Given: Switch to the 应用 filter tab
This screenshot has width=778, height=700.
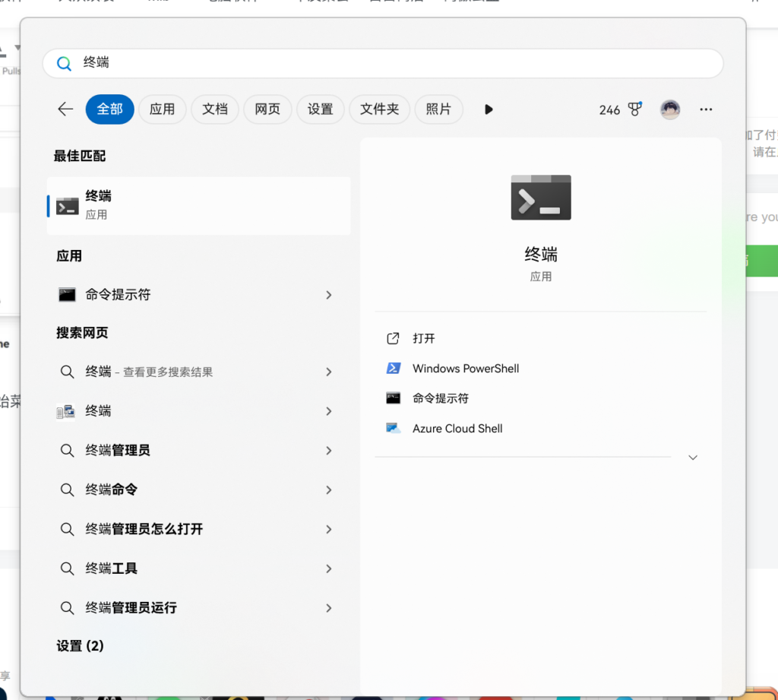Looking at the screenshot, I should click(x=162, y=109).
